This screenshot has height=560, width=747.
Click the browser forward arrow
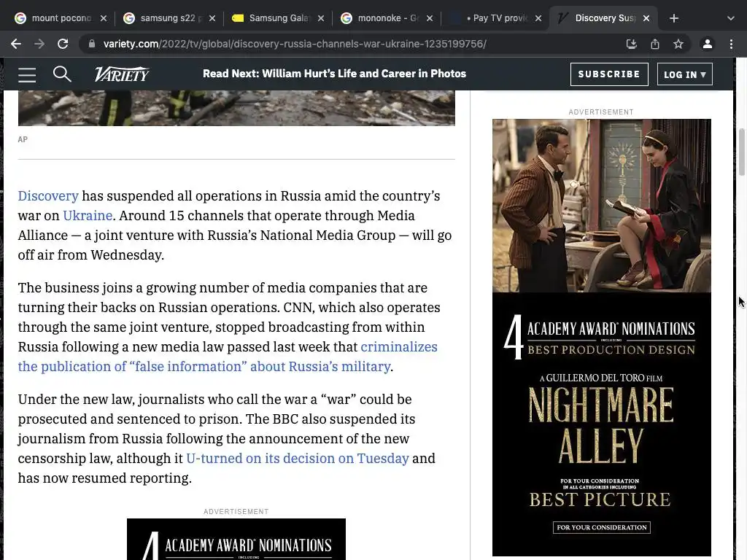click(x=39, y=44)
